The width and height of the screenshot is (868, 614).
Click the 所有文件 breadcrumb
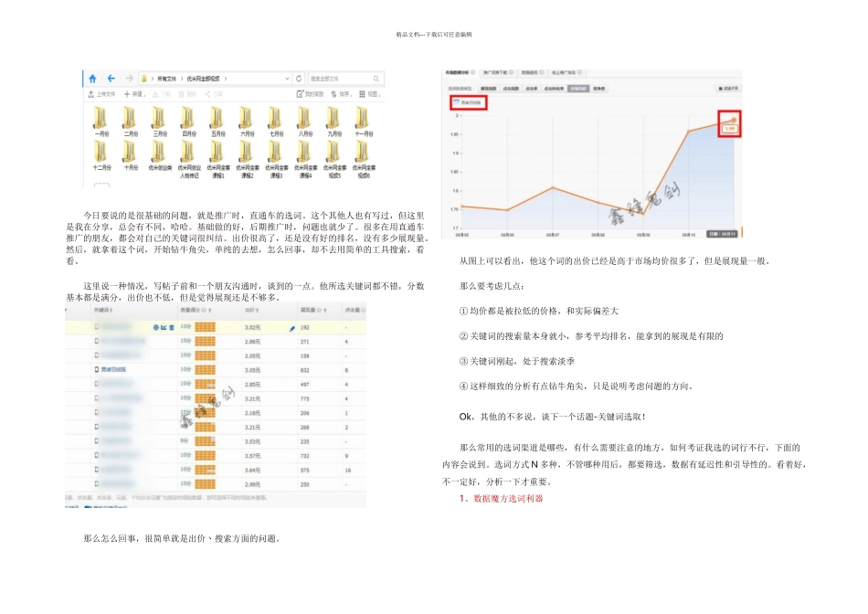(166, 79)
